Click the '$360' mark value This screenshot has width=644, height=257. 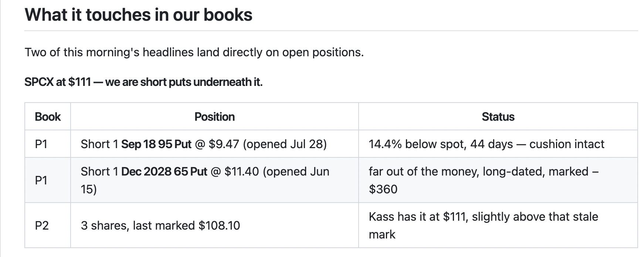click(x=383, y=189)
